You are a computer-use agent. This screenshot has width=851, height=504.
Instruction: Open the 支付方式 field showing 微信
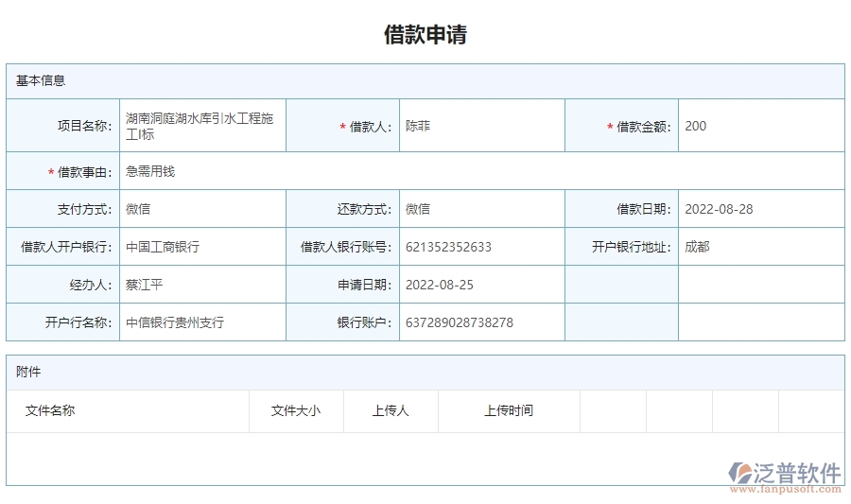pyautogui.click(x=201, y=209)
